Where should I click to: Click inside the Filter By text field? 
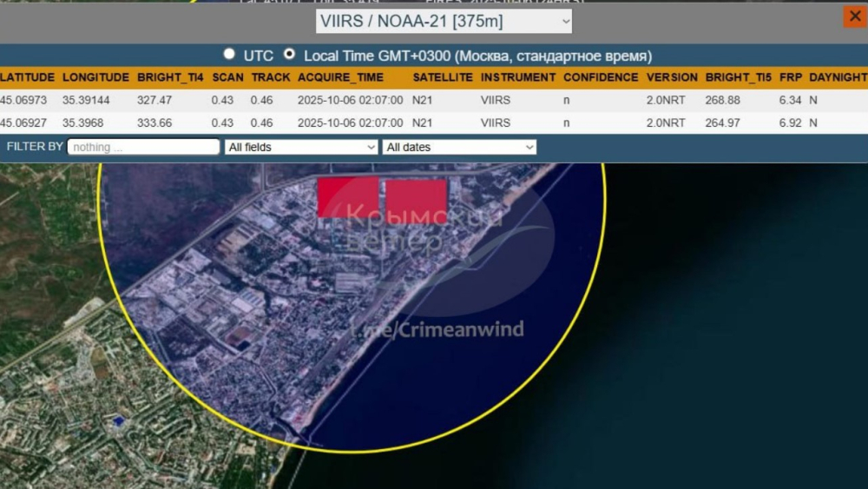(143, 147)
